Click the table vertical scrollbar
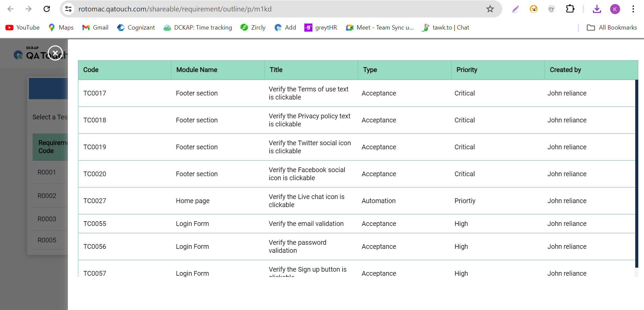Image resolution: width=644 pixels, height=310 pixels. (636, 173)
